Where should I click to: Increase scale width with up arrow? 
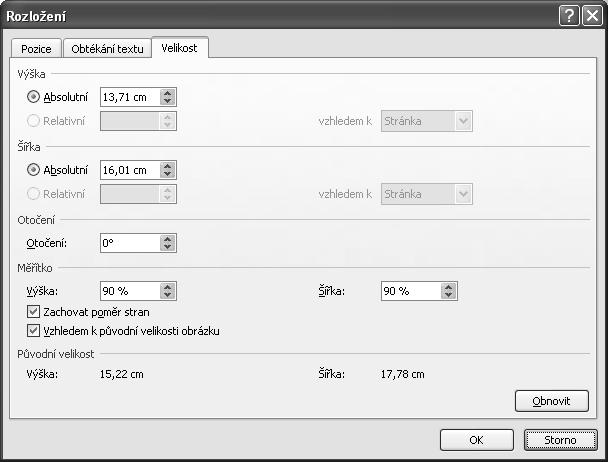[x=449, y=287]
